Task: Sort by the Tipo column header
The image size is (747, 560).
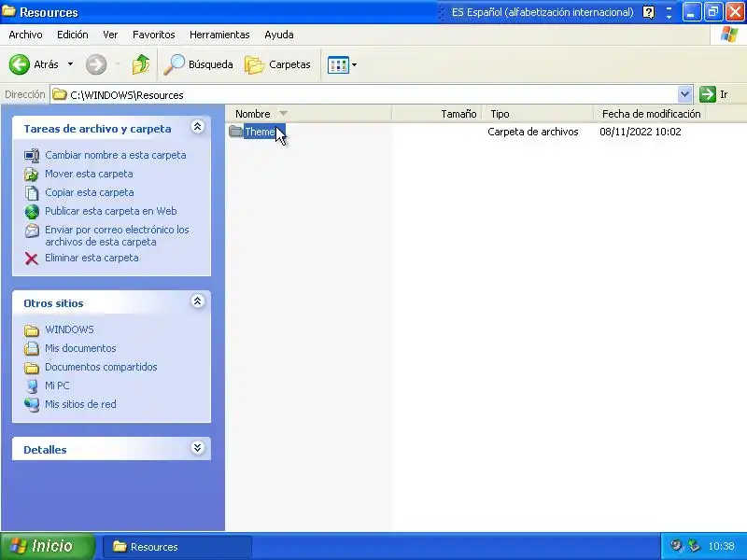Action: click(x=538, y=114)
